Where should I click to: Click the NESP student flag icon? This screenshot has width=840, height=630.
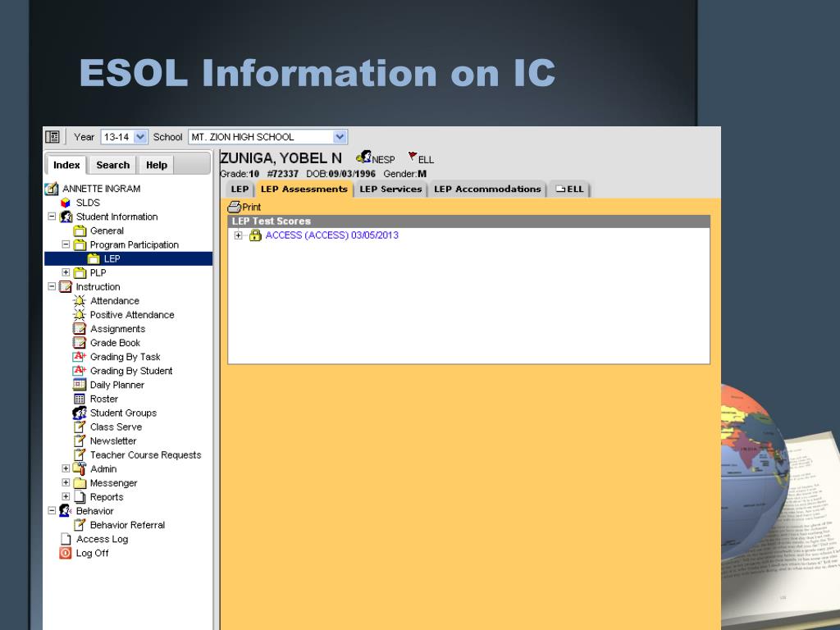pos(363,157)
